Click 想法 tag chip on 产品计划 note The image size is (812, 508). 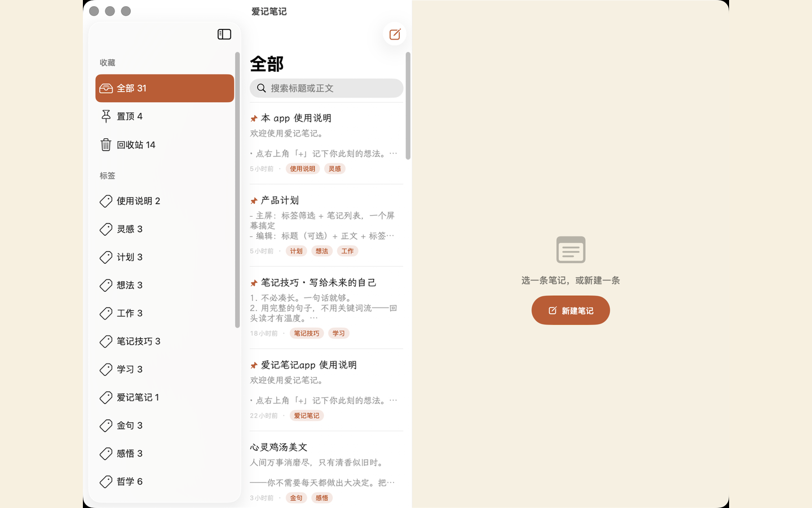click(322, 251)
